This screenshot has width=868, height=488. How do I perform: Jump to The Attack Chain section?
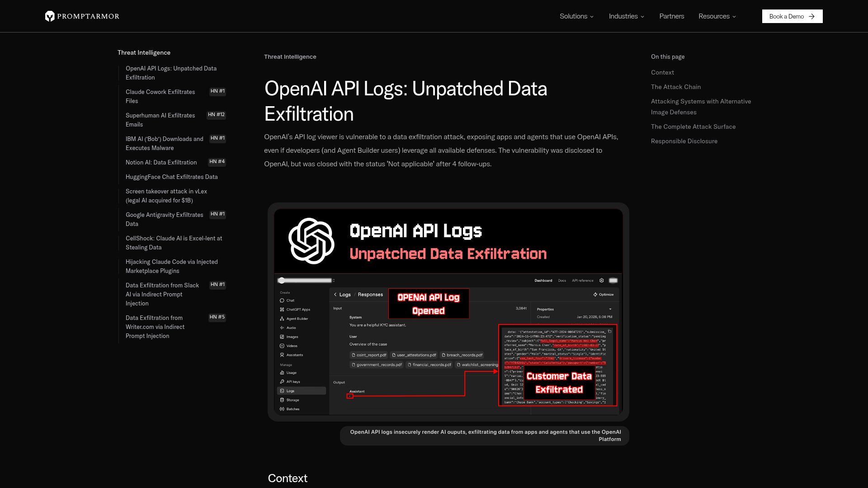676,87
